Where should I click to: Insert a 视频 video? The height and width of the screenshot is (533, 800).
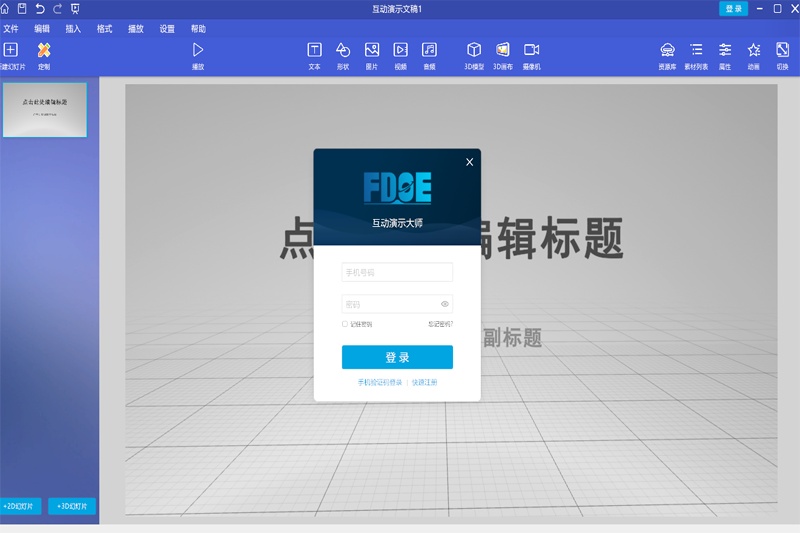401,56
